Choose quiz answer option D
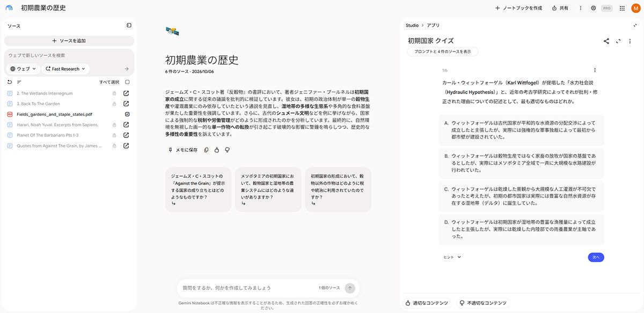 pyautogui.click(x=522, y=229)
